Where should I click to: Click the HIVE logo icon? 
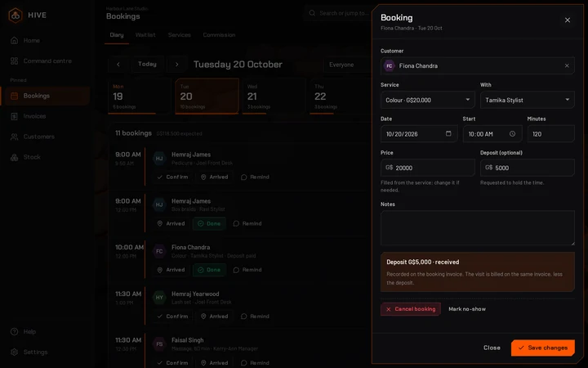(16, 16)
